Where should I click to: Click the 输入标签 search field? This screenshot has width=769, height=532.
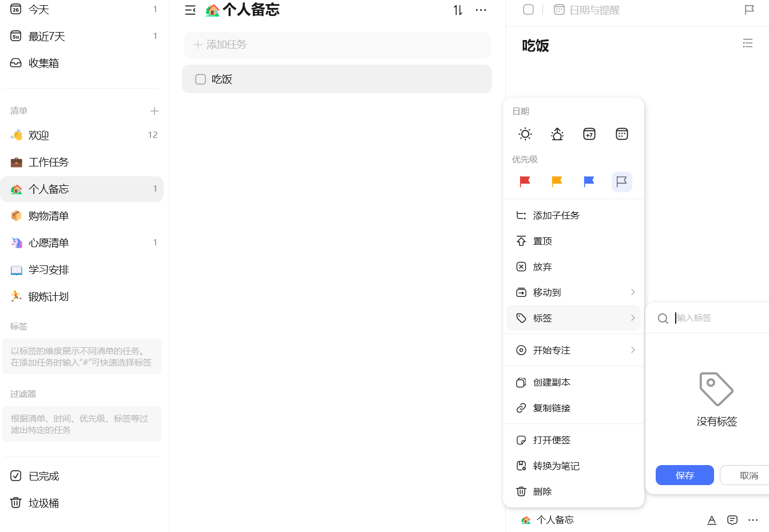click(x=718, y=318)
